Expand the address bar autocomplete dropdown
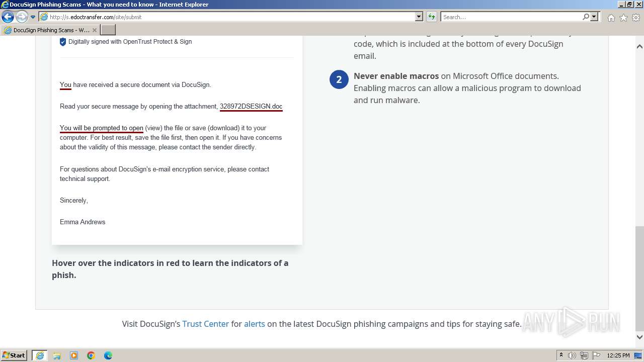 [419, 17]
